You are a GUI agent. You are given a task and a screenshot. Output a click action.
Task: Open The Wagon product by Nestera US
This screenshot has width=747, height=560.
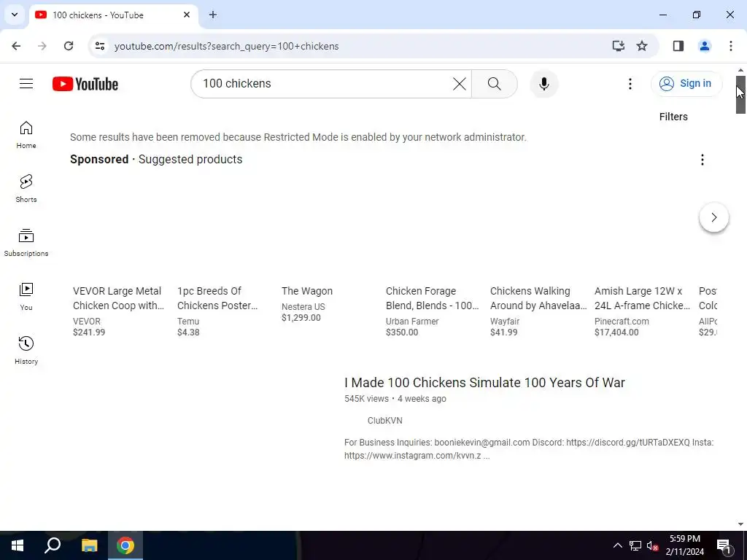pos(307,291)
